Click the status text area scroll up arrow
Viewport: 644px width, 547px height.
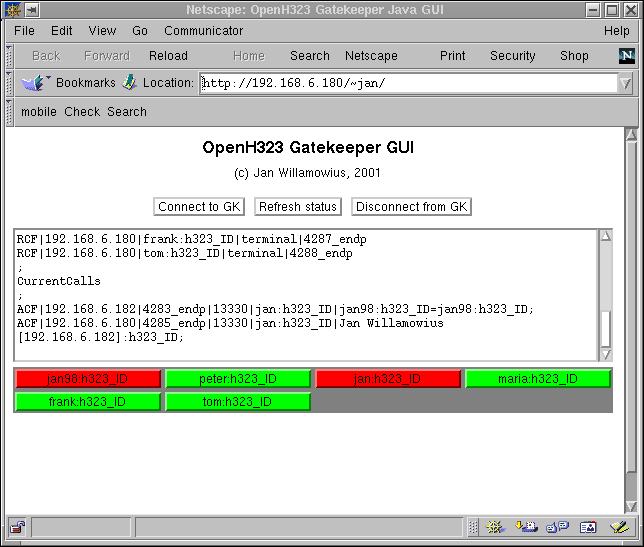[x=606, y=236]
